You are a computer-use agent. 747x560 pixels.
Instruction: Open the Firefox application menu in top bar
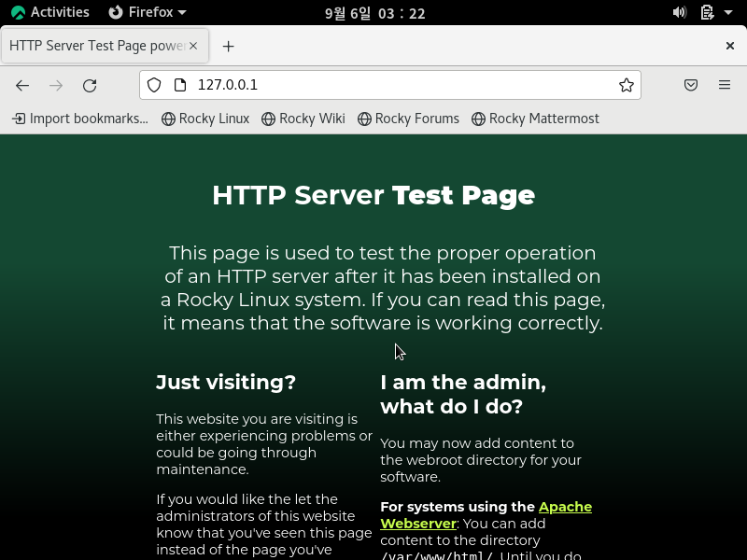point(148,12)
